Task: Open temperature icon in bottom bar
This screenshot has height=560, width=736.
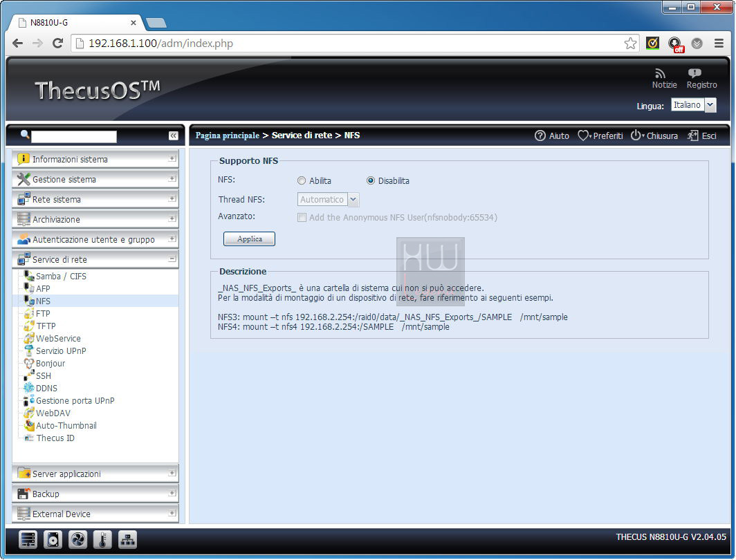Action: click(102, 540)
